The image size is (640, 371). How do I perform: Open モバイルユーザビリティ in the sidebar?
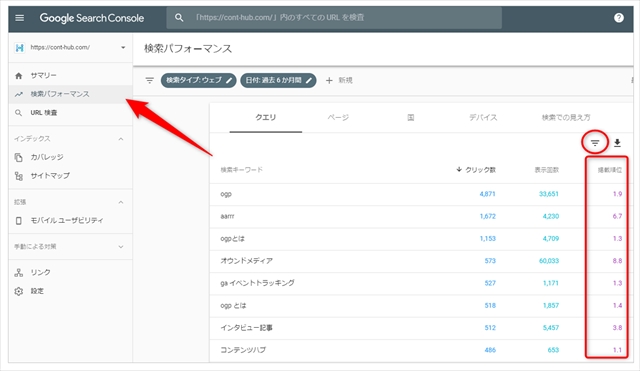click(70, 220)
